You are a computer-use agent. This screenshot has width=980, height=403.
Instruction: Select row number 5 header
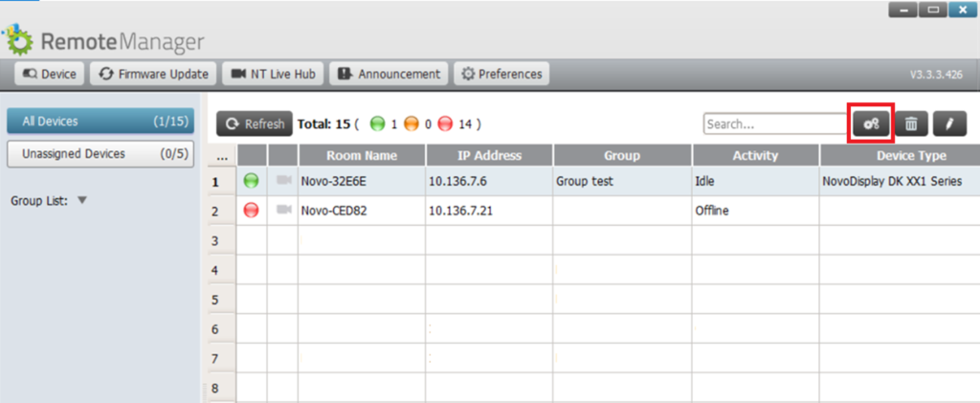pos(221,300)
